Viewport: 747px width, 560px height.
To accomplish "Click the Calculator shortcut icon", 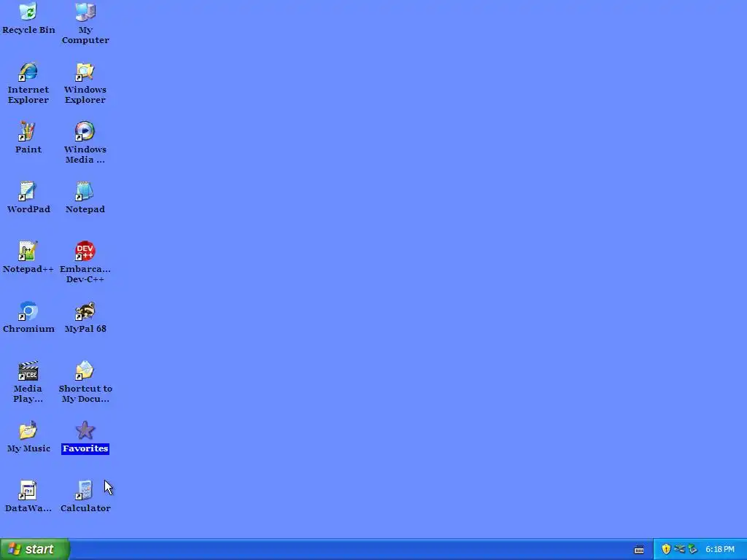I will (x=85, y=490).
